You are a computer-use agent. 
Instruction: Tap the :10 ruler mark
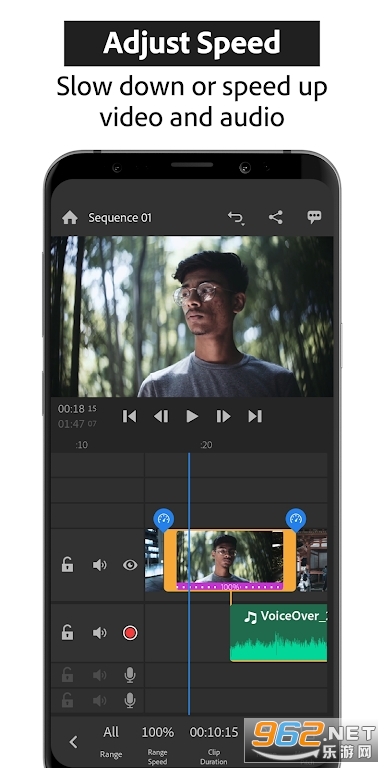tap(82, 445)
